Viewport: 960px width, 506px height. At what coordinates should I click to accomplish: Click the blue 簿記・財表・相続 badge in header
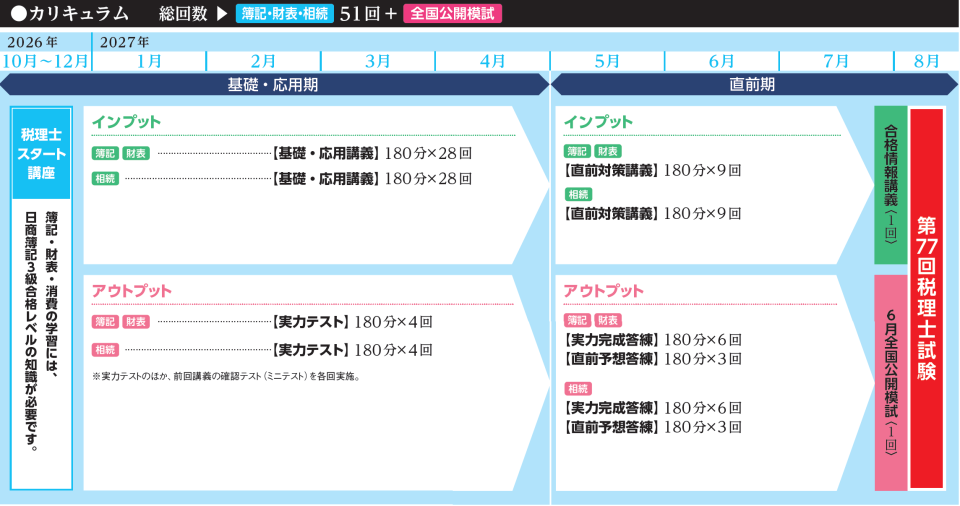[285, 13]
